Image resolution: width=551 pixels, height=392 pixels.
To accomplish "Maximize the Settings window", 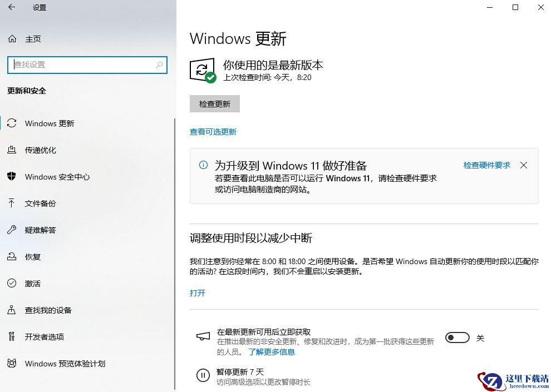I will [x=515, y=7].
